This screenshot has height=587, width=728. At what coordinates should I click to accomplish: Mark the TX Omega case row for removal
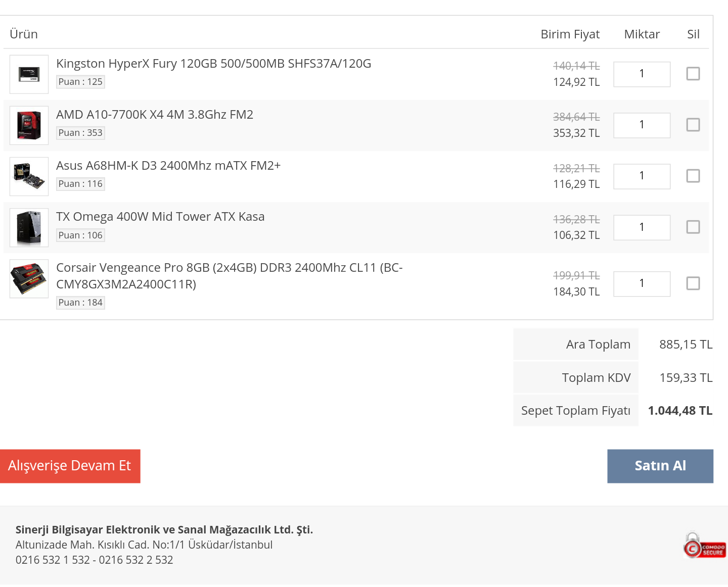tap(693, 227)
